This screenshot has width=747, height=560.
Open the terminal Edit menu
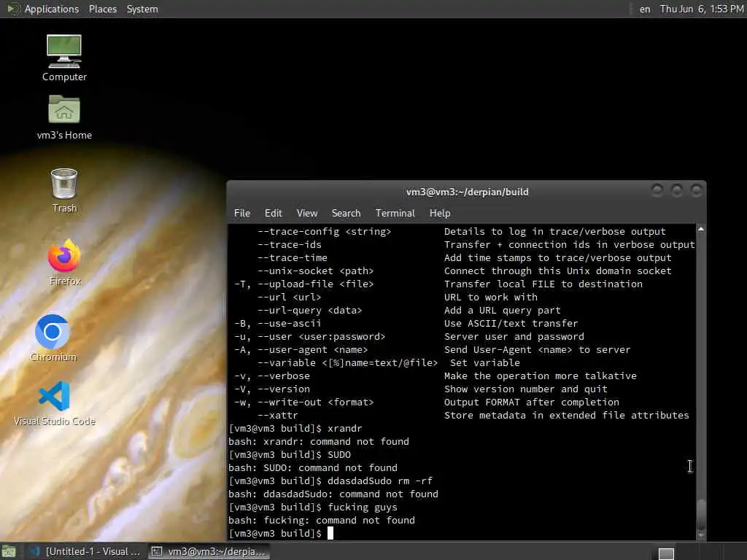[x=273, y=213]
